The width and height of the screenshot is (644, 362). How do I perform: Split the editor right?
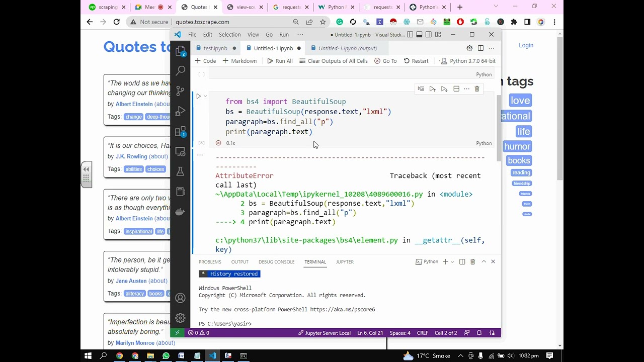click(x=480, y=48)
